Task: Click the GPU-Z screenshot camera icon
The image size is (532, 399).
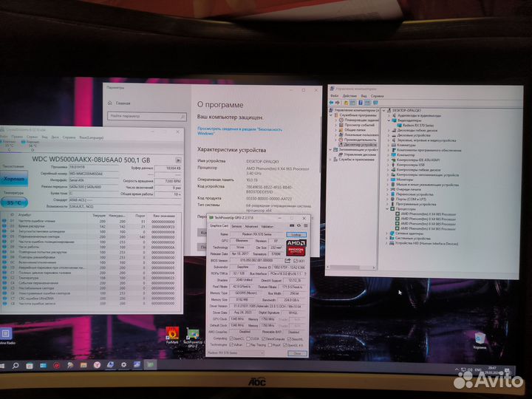Action: tap(292, 225)
